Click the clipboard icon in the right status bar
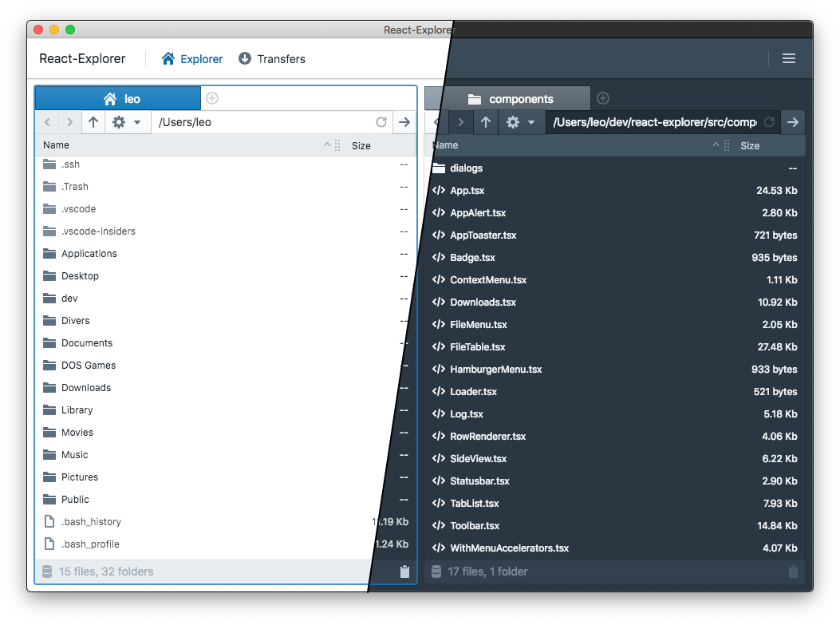The width and height of the screenshot is (840, 625). click(793, 572)
